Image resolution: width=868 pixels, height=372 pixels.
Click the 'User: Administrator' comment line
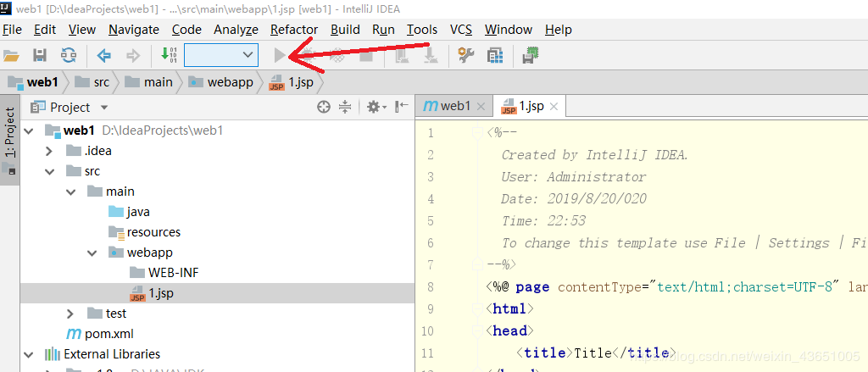point(574,177)
